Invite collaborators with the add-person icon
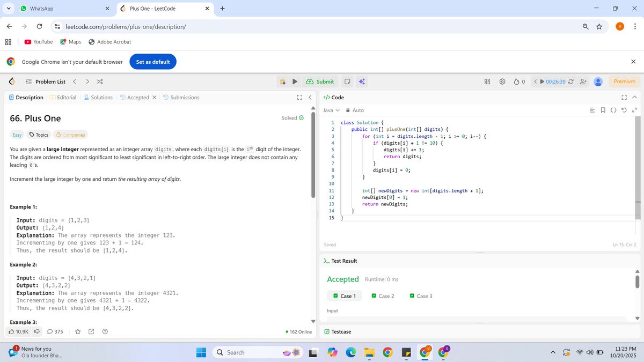The image size is (644, 362). click(583, 82)
